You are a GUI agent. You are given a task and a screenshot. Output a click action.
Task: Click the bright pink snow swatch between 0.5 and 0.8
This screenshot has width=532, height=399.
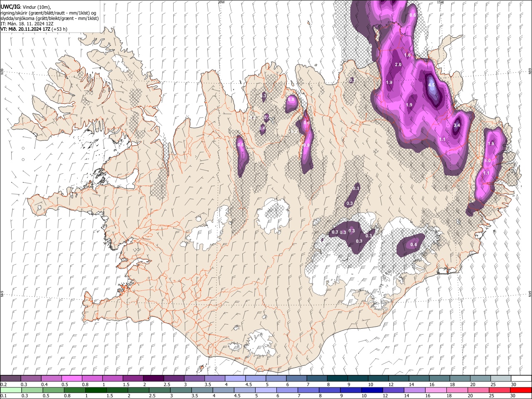tap(71, 378)
